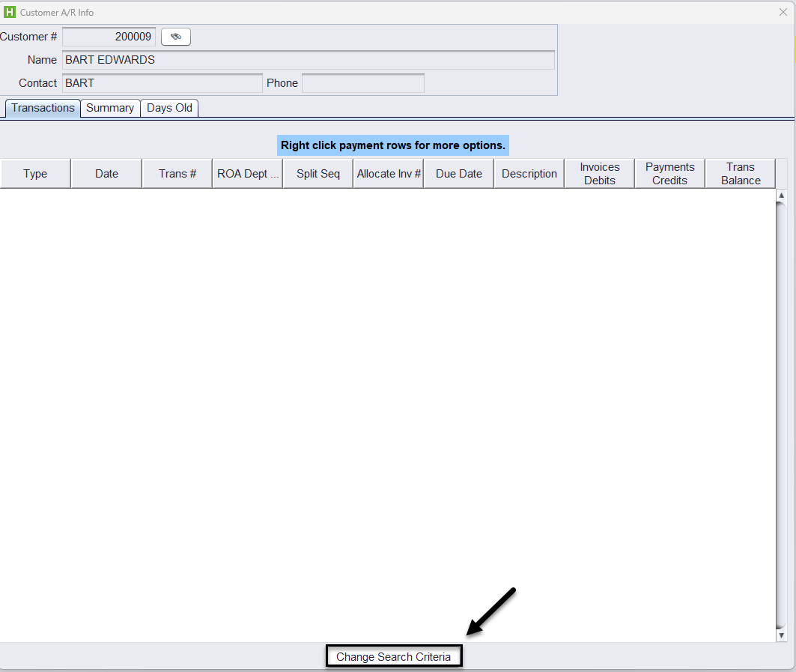Screen dimensions: 796x672
Task: Focus the Name field showing BART EDWARDS
Action: click(308, 60)
